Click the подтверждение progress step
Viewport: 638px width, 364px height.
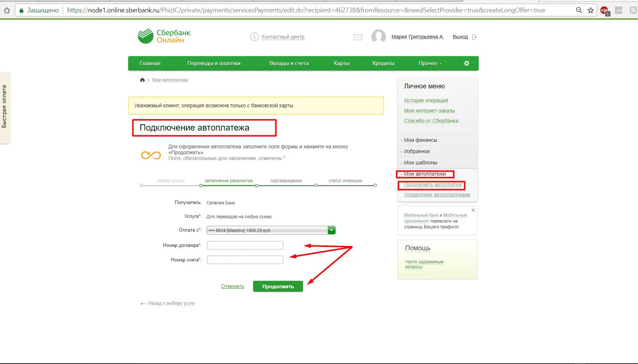point(286,181)
